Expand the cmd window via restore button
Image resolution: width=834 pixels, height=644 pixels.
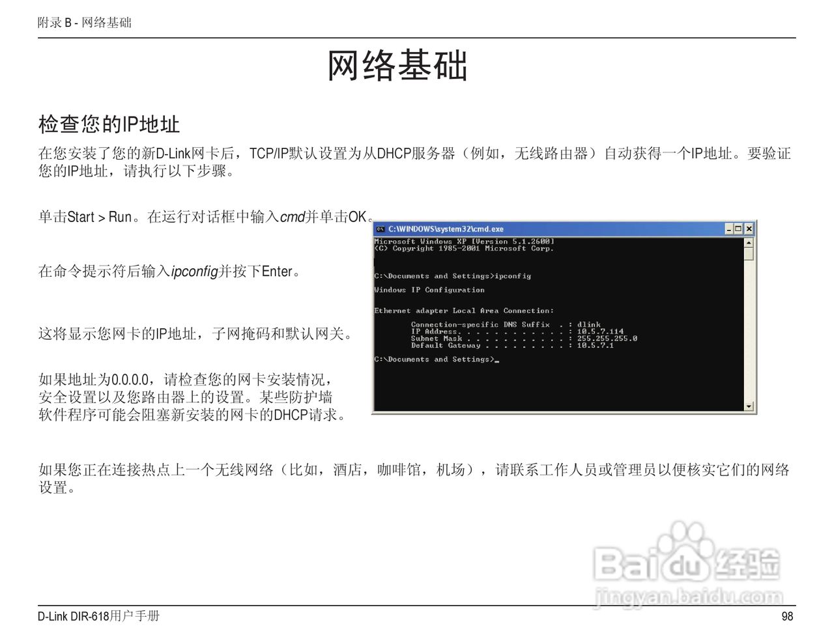[738, 229]
